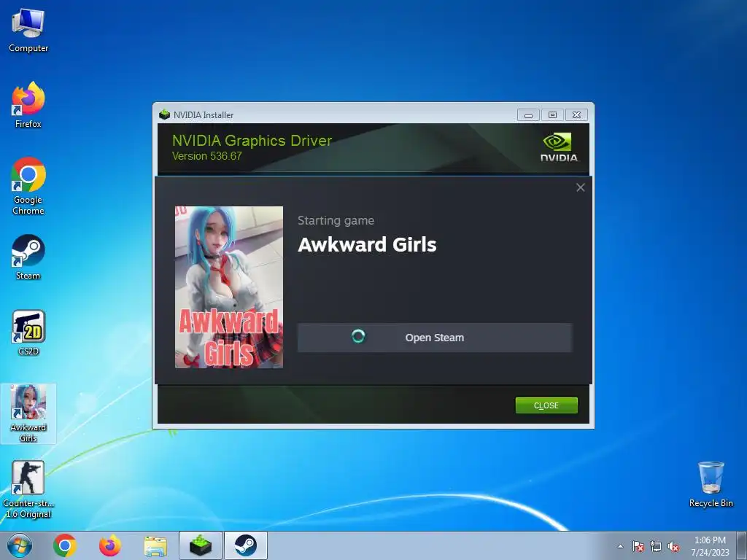
Task: Open the Action Center flag icon
Action: 638,546
